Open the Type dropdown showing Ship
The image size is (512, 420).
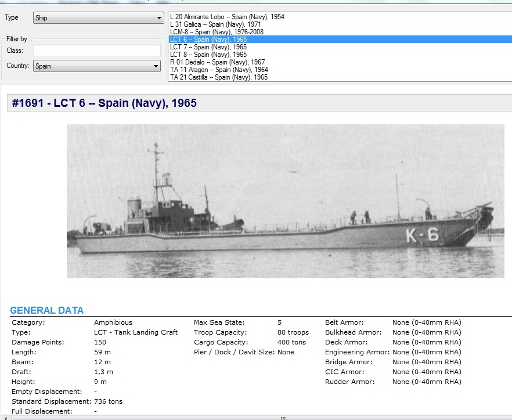98,18
